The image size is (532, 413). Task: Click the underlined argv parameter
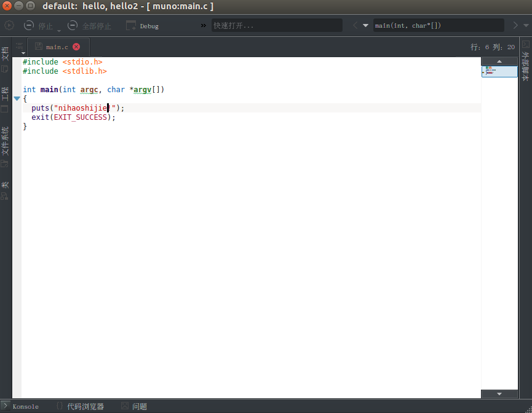coord(142,90)
